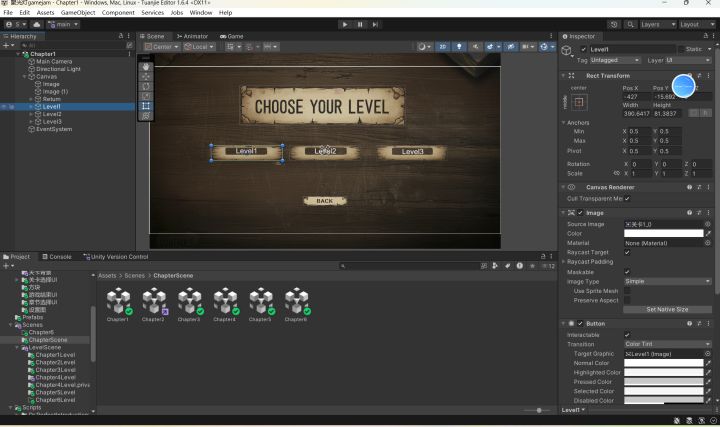Viewport: 720px width, 427px height.
Task: Open the GameObject menu
Action: click(x=78, y=12)
